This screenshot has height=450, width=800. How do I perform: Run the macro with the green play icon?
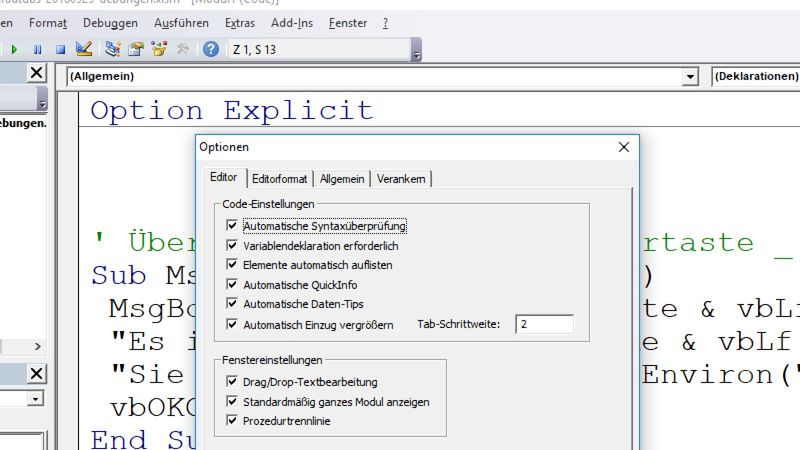[x=14, y=49]
